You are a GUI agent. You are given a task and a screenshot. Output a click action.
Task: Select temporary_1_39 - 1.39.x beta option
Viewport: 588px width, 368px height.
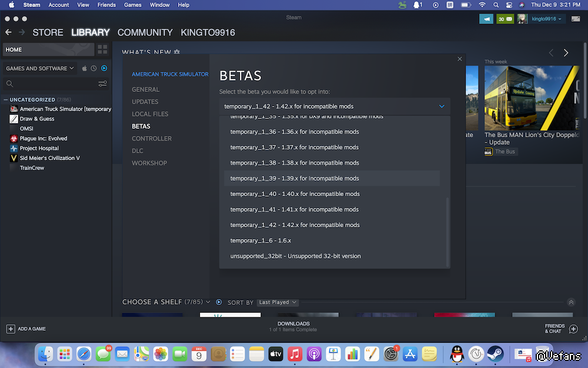point(332,178)
